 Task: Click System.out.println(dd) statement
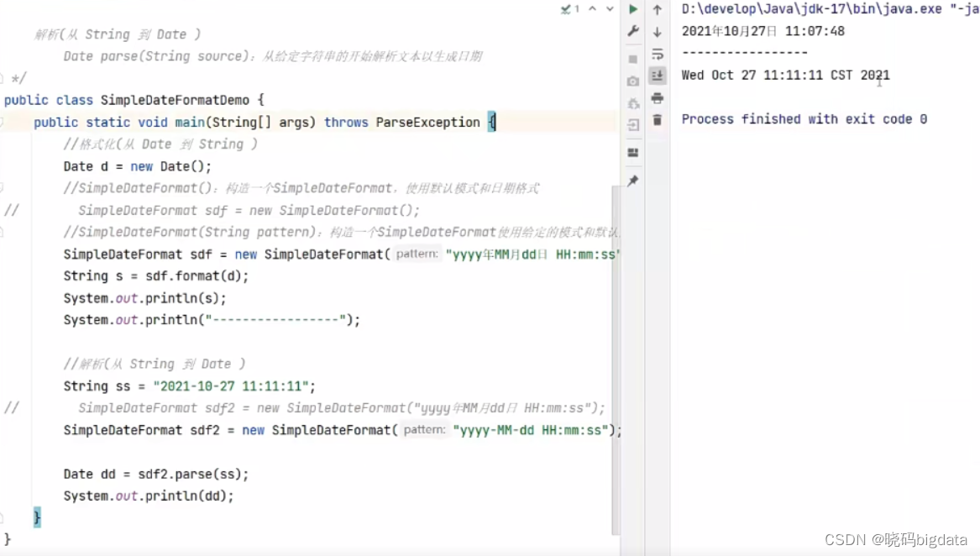coord(149,496)
